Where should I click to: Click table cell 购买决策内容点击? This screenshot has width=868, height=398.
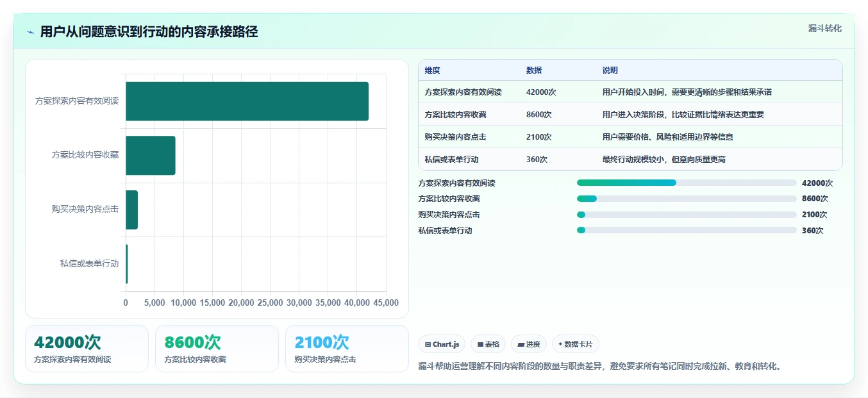455,137
